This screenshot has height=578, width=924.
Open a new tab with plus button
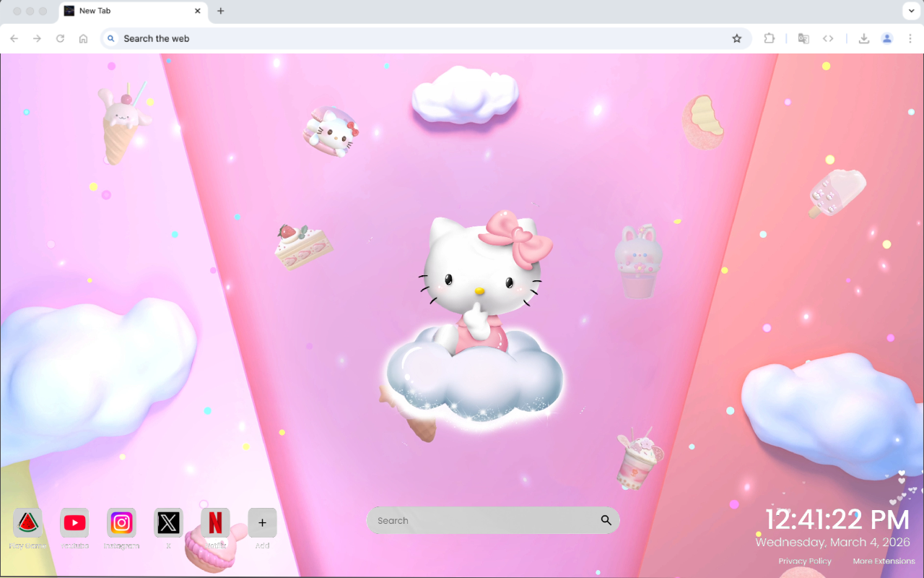pos(221,11)
